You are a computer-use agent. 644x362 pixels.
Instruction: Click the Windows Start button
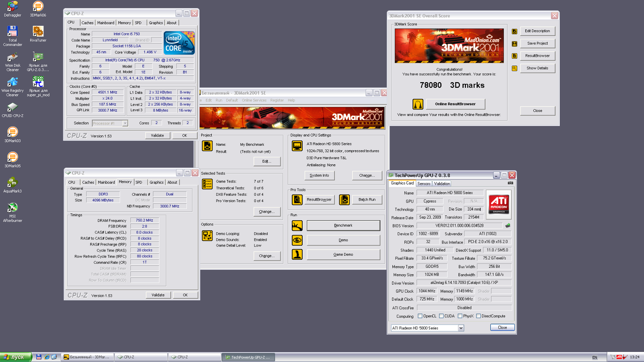click(16, 357)
